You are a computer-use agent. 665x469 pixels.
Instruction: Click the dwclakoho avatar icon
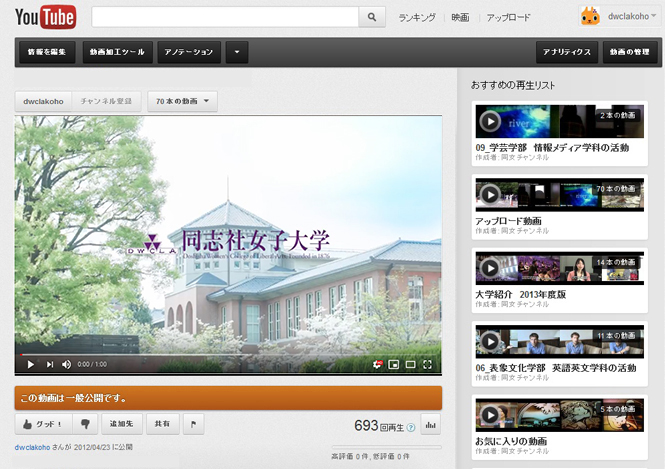[x=590, y=17]
